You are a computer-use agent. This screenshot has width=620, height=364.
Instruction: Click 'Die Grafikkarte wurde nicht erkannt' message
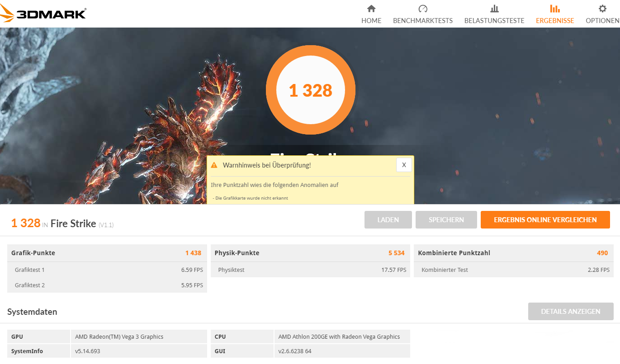pos(251,198)
